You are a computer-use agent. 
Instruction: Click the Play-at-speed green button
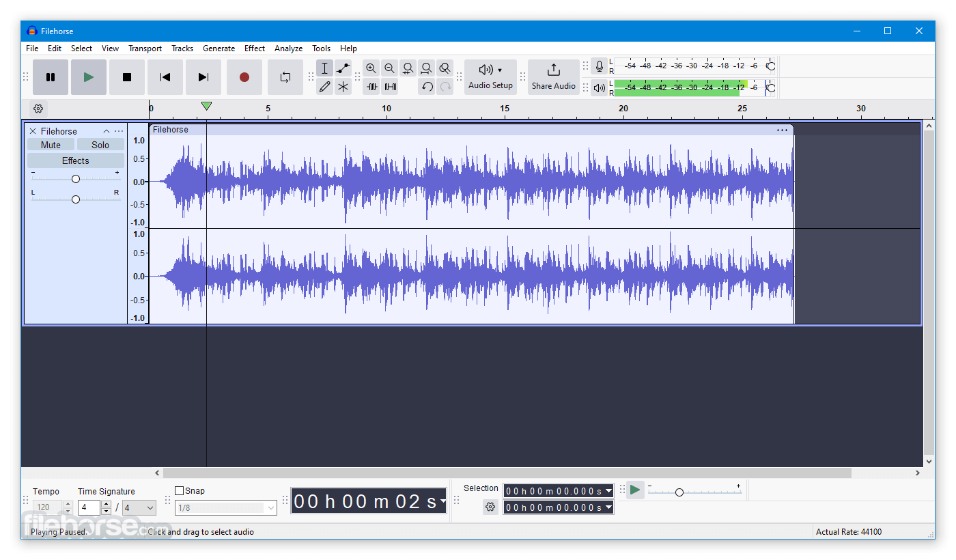[635, 490]
